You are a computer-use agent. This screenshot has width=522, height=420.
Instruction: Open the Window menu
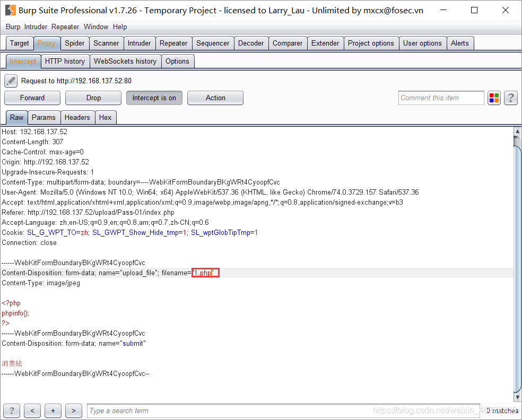(96, 27)
